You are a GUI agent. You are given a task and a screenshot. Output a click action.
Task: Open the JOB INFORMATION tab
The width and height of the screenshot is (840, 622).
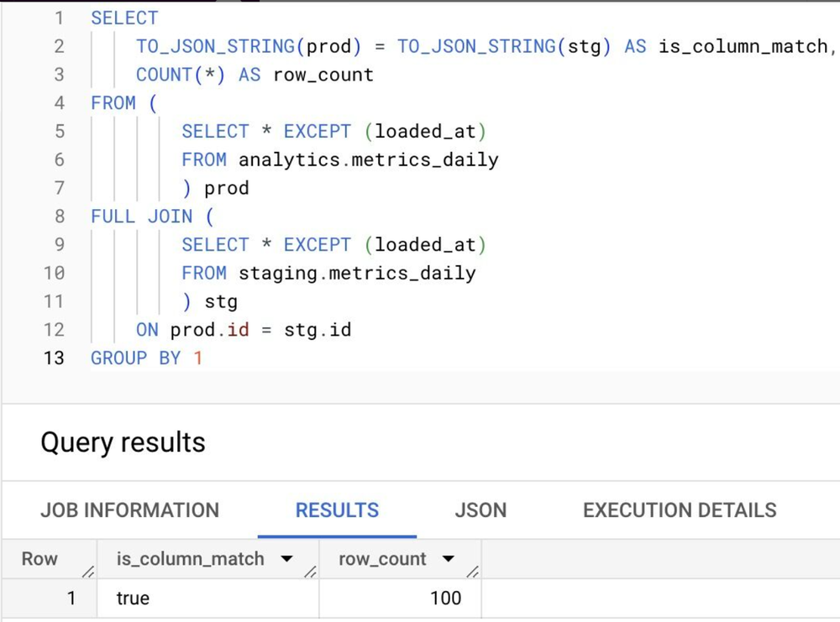[x=129, y=510]
